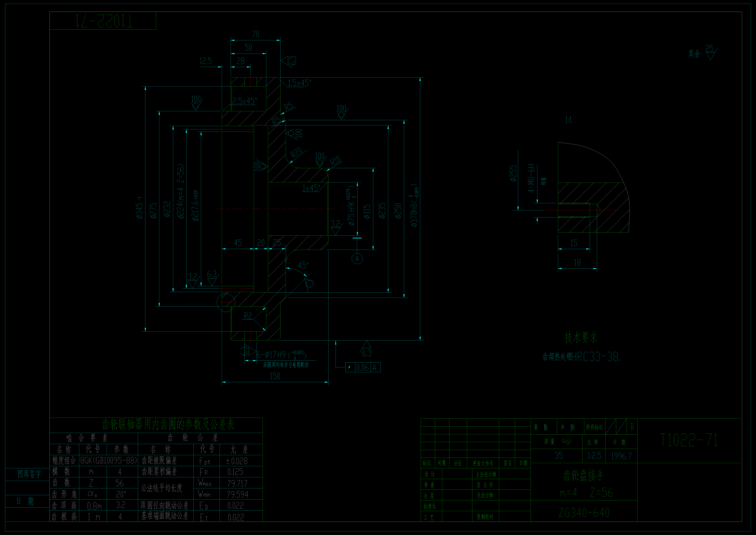Click the 0.8m addendum code cell
The image size is (756, 535).
point(94,506)
